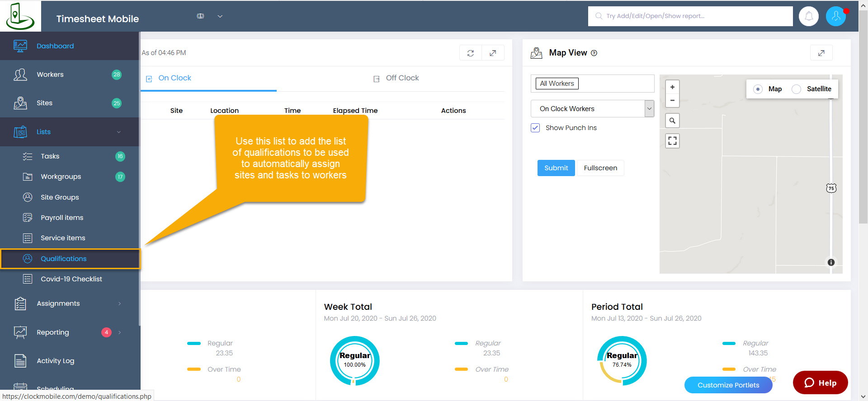Open the Sites menu item
The width and height of the screenshot is (868, 401).
(69, 103)
